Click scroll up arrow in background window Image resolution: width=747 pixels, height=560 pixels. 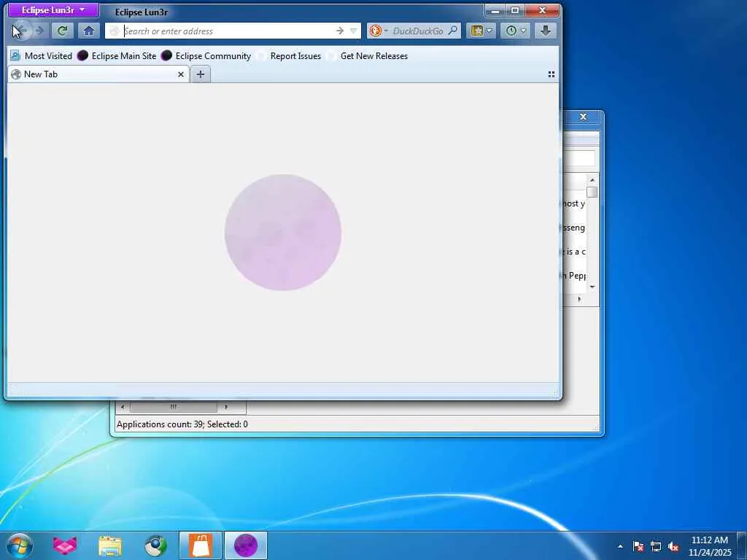(x=592, y=180)
